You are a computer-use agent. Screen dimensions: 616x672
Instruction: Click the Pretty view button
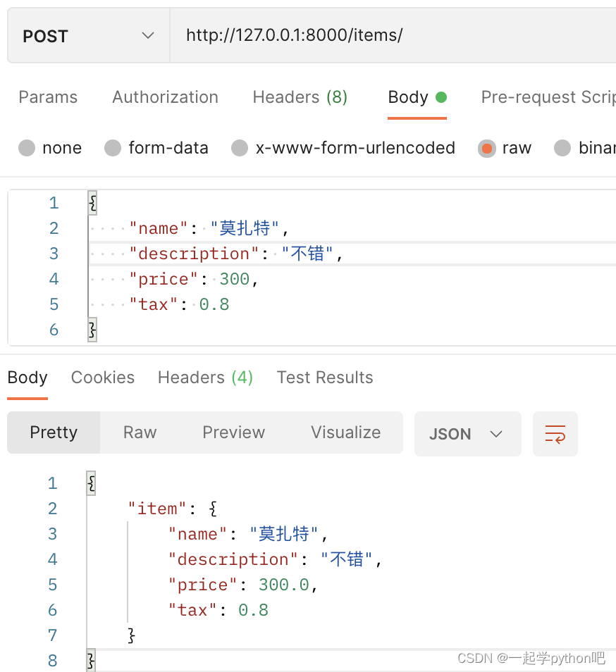click(x=54, y=433)
